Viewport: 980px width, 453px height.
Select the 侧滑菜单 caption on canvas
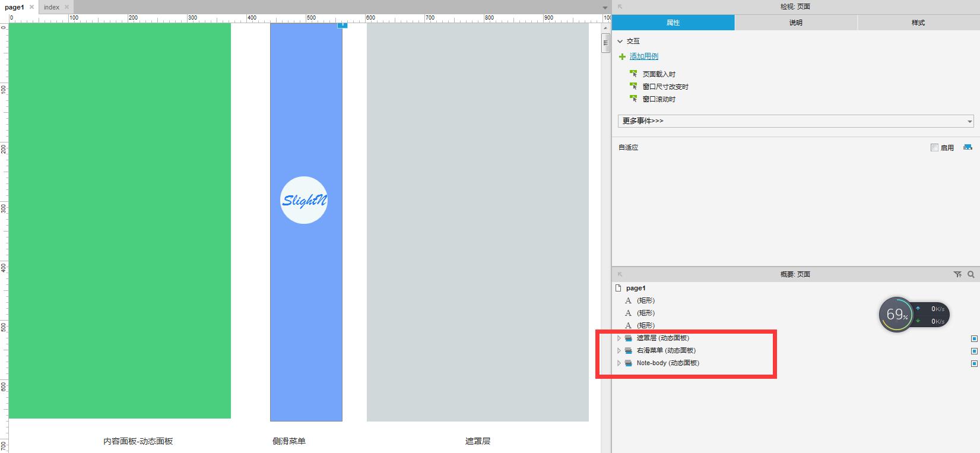(289, 441)
